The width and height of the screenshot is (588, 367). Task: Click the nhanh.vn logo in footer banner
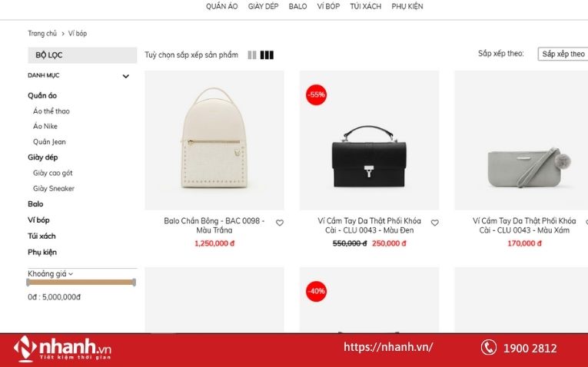tap(62, 349)
